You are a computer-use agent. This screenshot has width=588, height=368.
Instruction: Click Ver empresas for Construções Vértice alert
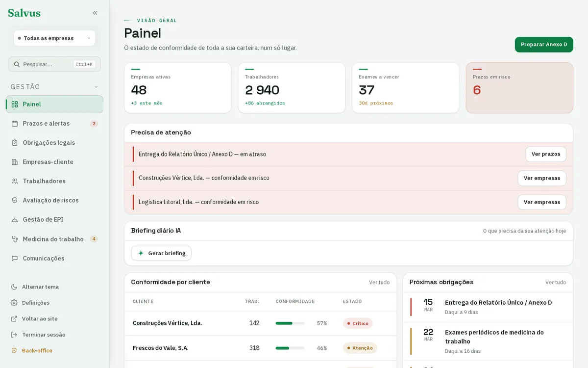542,178
